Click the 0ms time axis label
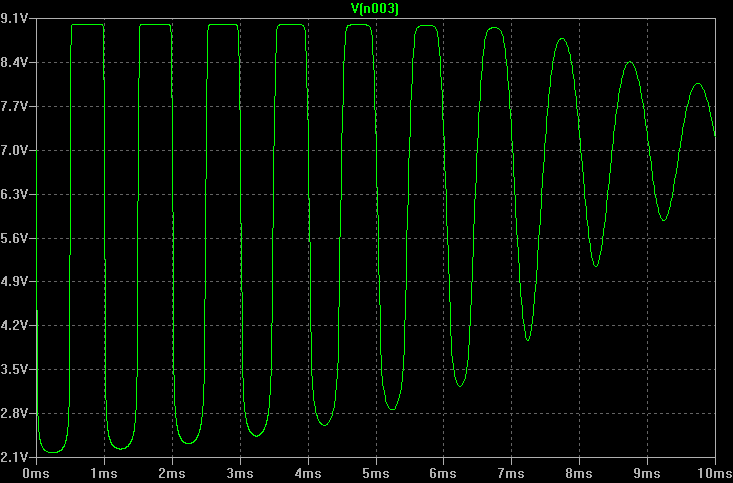The height and width of the screenshot is (483, 733). (36, 472)
